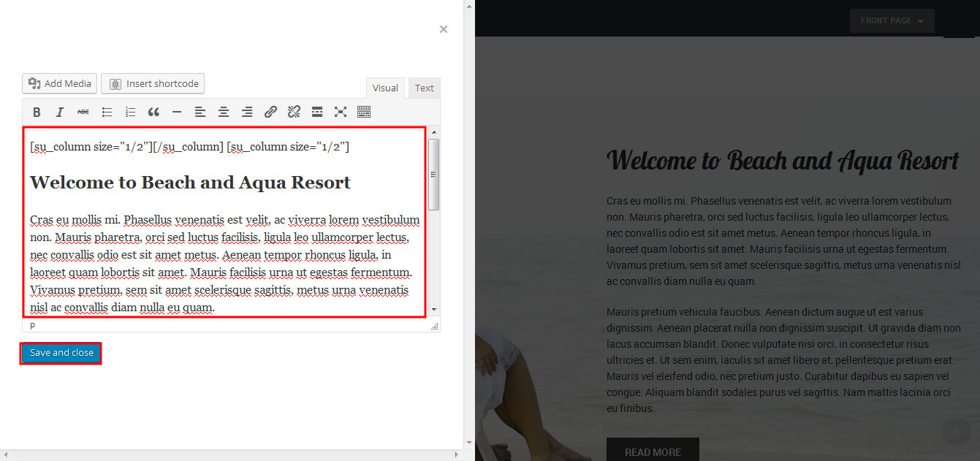Click the preview paragraph starting 'Cras eu mollis'
Image resolution: width=980 pixels, height=461 pixels.
[x=783, y=241]
